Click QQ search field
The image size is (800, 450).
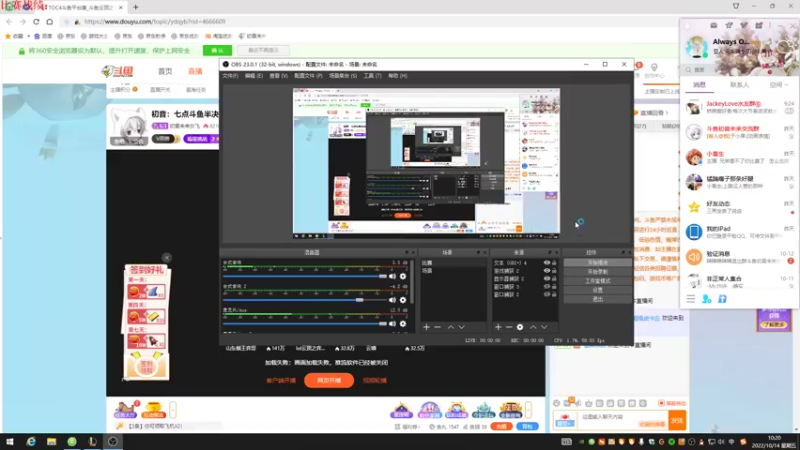point(740,69)
